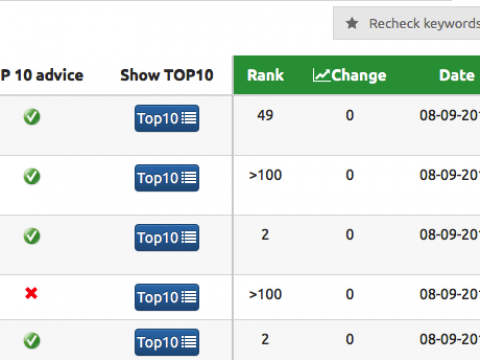Click green checkmark in bottom row
This screenshot has width=480, height=360.
point(32,341)
